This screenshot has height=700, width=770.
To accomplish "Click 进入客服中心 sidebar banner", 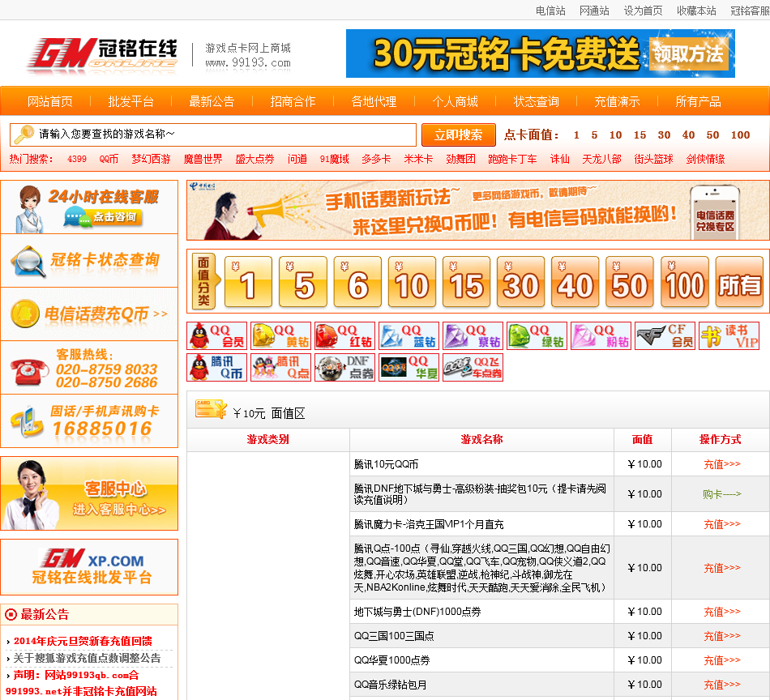I will 89,493.
